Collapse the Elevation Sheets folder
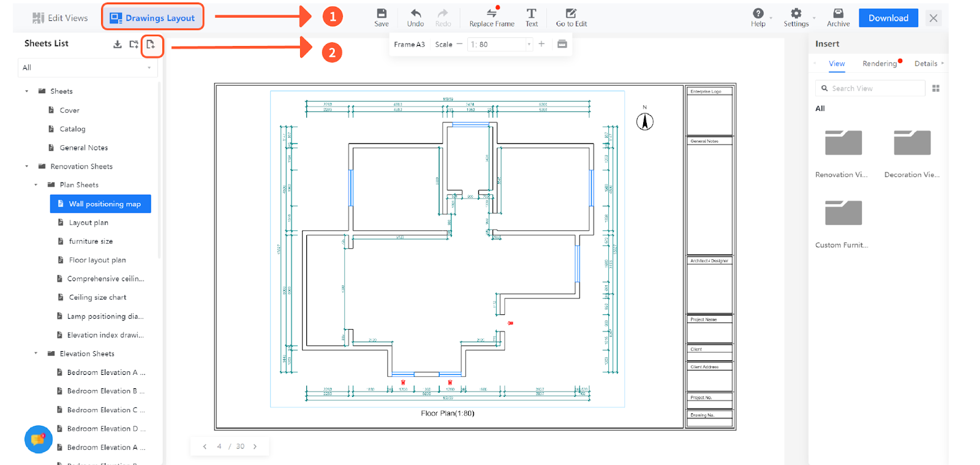This screenshot has width=980, height=465. (36, 353)
